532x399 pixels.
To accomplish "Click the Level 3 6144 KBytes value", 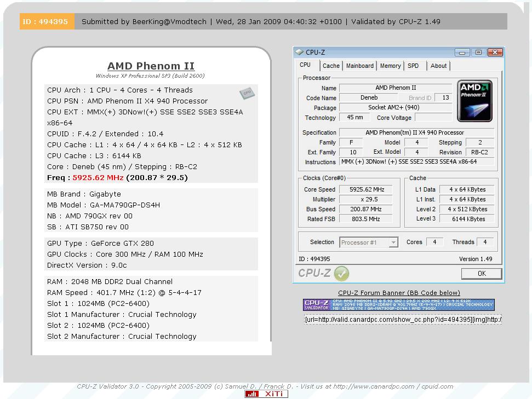I will point(467,219).
